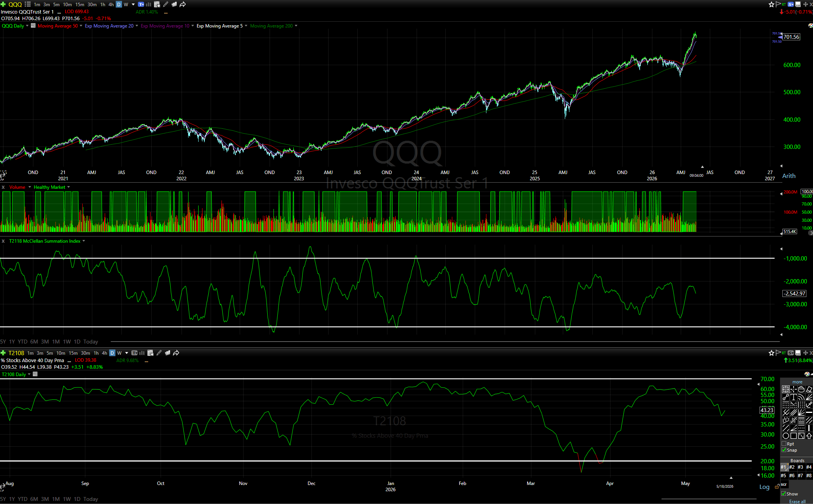
Task: Open the Exp Moving Average 20 dropdown arrow
Action: click(137, 26)
